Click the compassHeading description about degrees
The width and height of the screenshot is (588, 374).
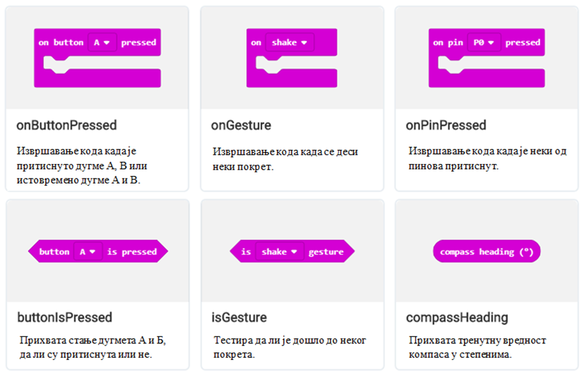(x=477, y=347)
